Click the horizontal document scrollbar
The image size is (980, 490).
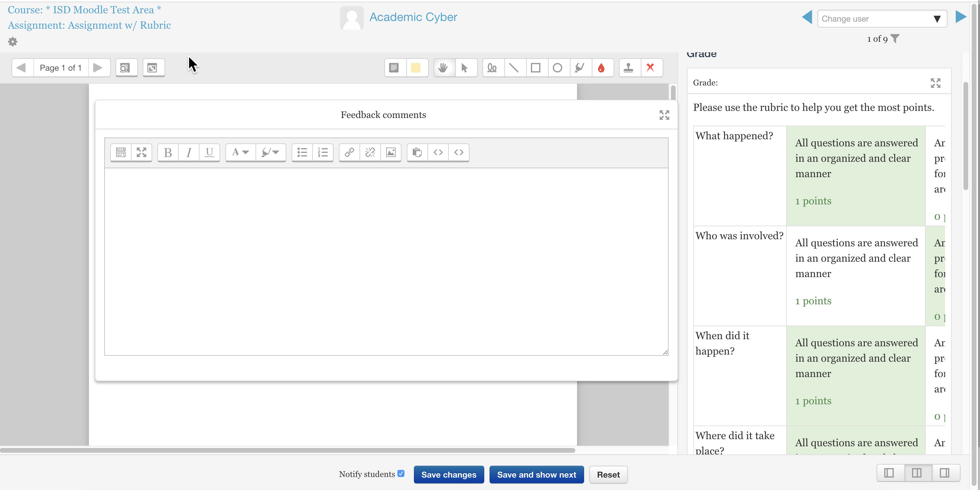tap(287, 450)
